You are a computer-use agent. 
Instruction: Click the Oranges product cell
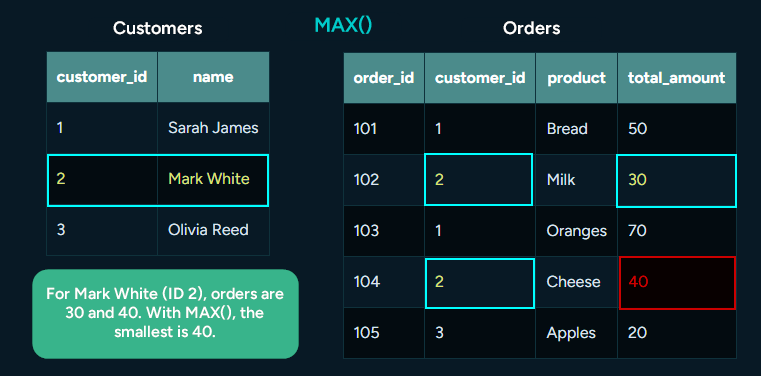tap(577, 231)
